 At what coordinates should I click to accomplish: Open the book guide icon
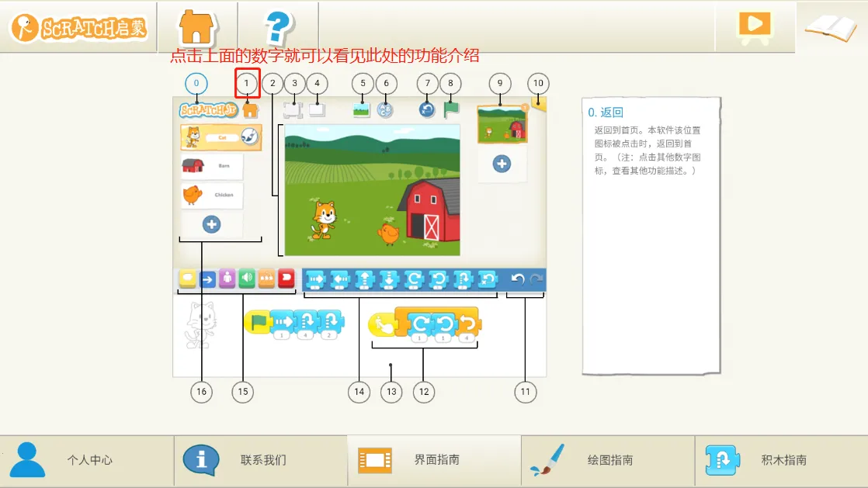830,27
